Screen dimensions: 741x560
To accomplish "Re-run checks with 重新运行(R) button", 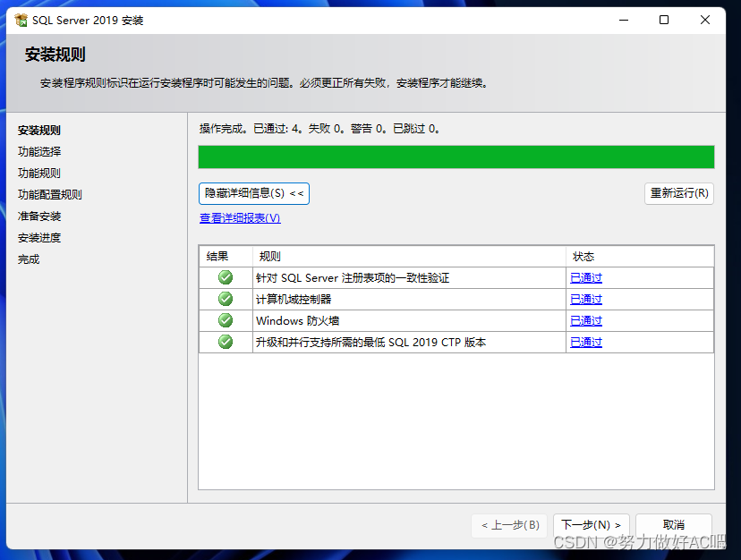I will (679, 193).
